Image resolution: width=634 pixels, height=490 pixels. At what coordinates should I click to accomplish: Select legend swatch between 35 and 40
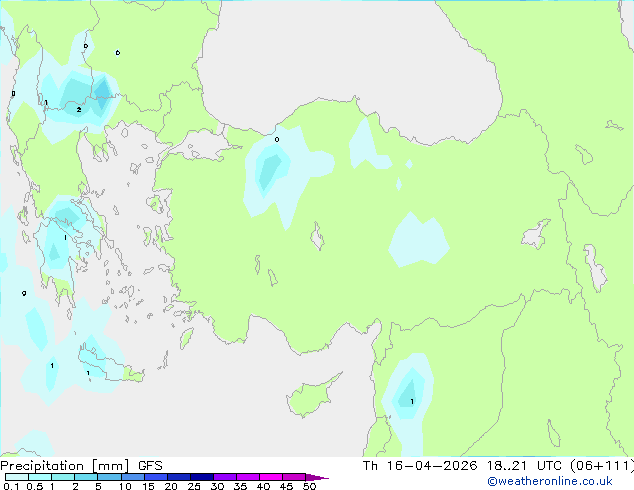click(247, 477)
